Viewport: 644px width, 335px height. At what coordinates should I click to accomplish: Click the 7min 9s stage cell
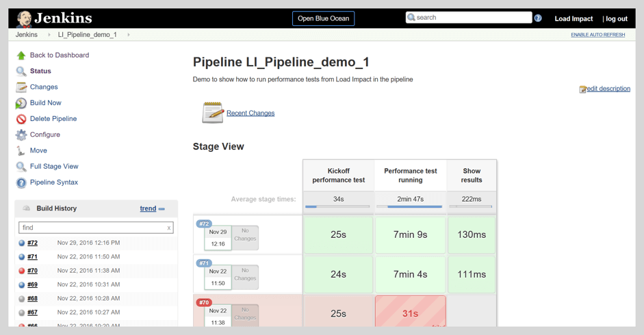pyautogui.click(x=411, y=234)
